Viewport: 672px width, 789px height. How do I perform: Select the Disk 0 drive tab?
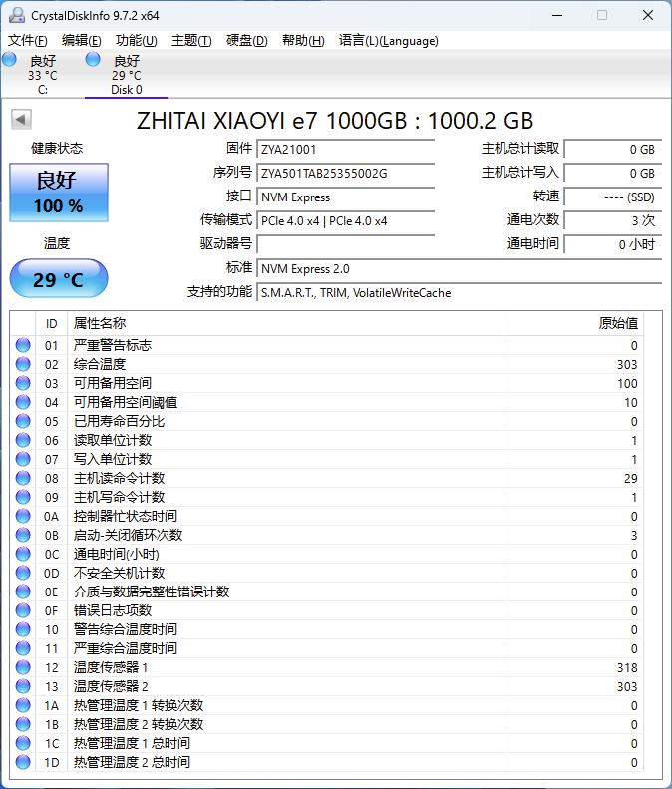click(127, 74)
